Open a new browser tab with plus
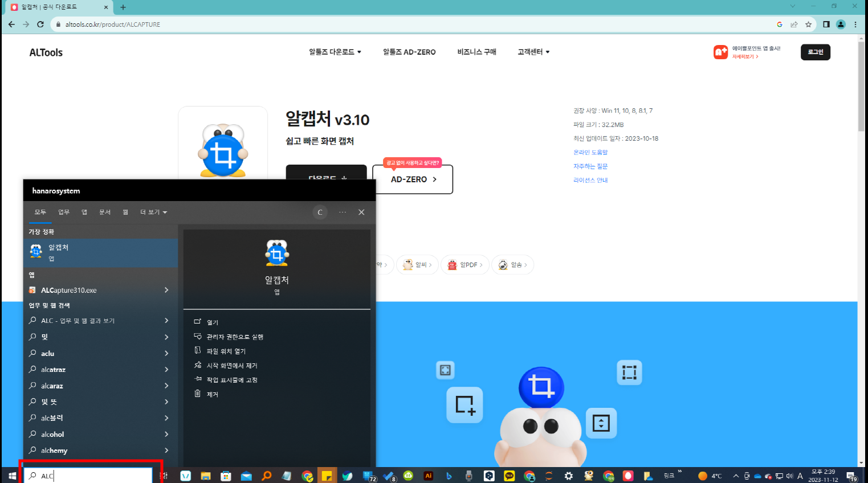 click(123, 7)
